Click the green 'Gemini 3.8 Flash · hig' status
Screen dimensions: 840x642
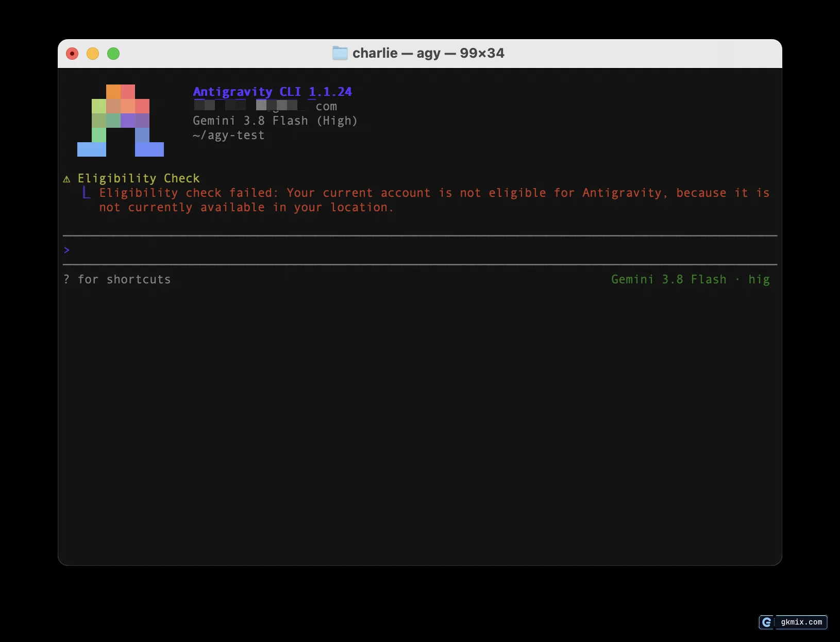pos(691,279)
